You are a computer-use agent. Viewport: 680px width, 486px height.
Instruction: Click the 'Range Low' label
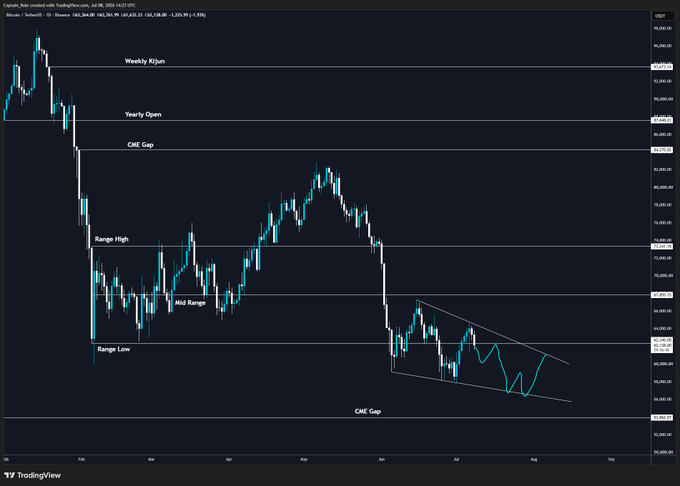click(x=114, y=349)
